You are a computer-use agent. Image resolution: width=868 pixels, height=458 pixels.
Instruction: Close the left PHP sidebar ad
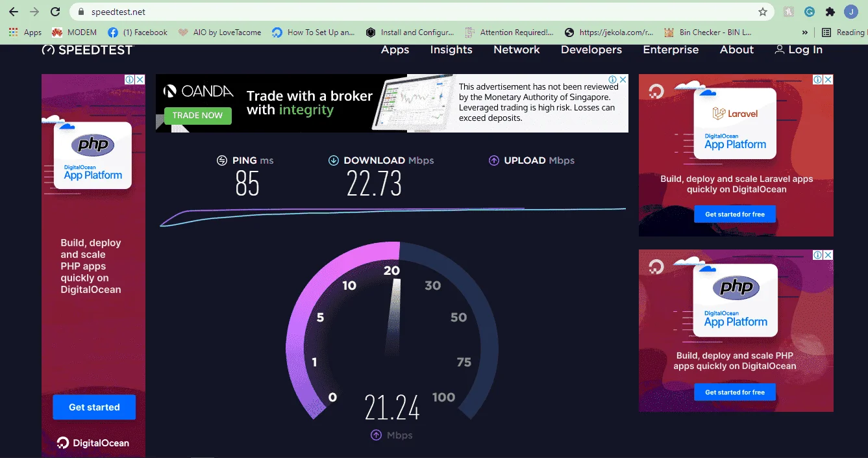(140, 79)
